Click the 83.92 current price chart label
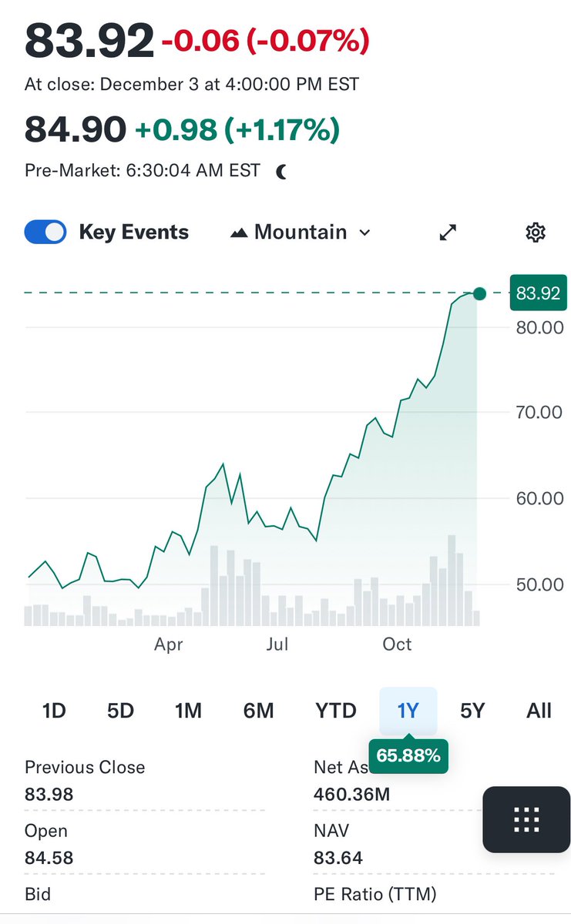Screen dimensions: 571x924 538,293
